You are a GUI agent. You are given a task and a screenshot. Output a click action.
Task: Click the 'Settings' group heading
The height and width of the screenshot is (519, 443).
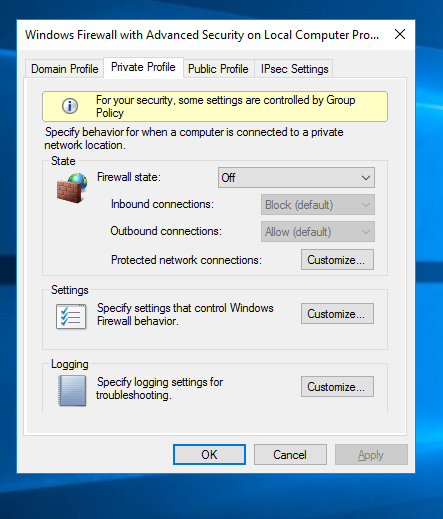click(70, 290)
